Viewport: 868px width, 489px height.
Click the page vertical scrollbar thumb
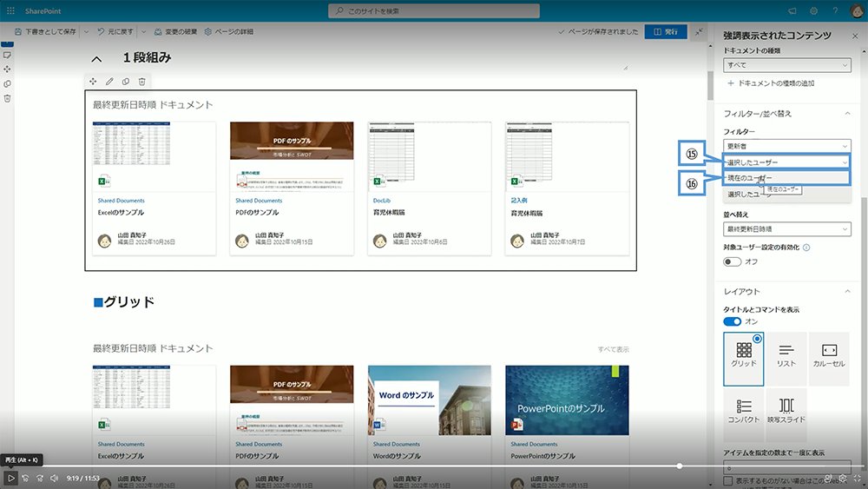click(x=710, y=85)
